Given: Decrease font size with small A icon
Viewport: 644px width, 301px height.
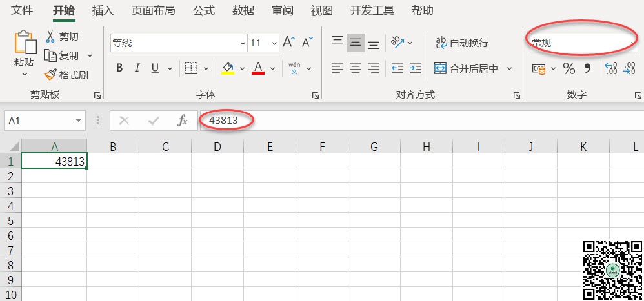Looking at the screenshot, I should (307, 43).
